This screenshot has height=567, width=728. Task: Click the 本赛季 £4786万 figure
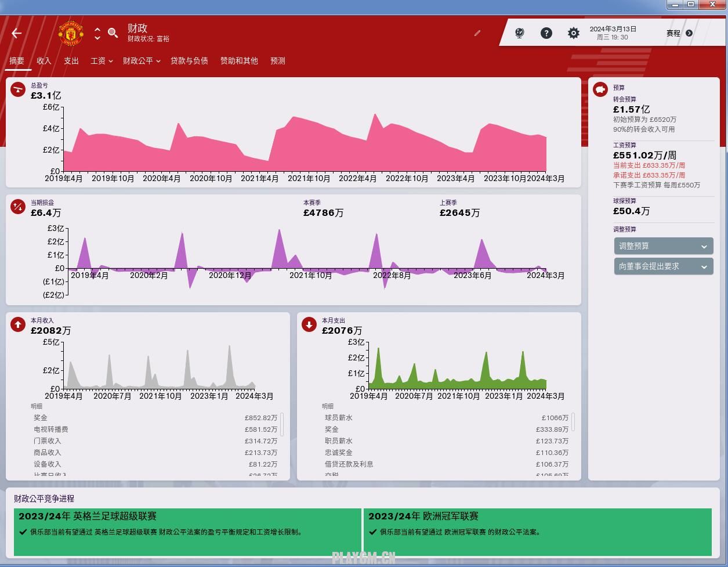(x=324, y=213)
